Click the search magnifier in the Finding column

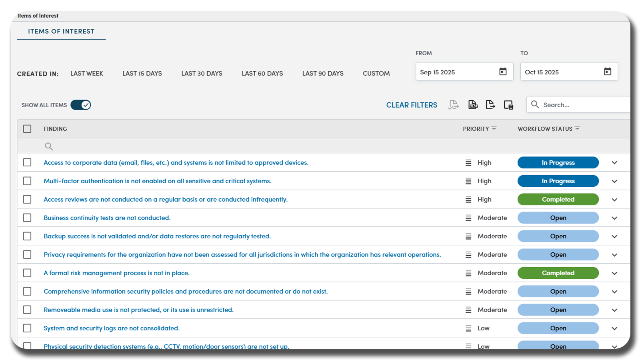click(49, 146)
